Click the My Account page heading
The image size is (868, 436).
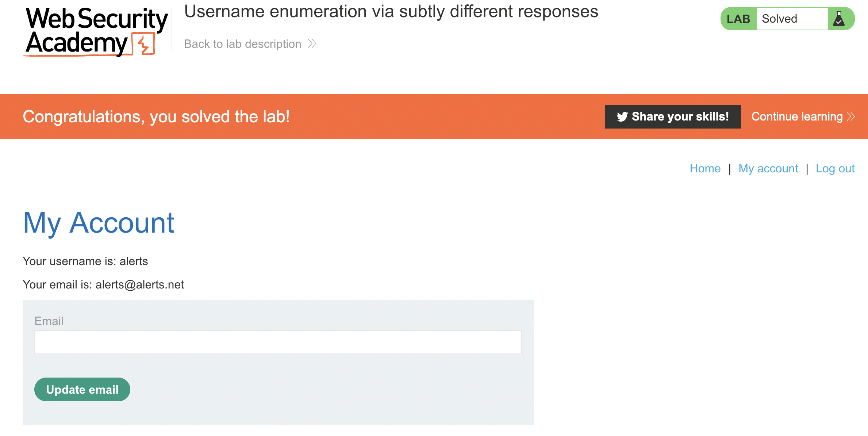pyautogui.click(x=99, y=223)
